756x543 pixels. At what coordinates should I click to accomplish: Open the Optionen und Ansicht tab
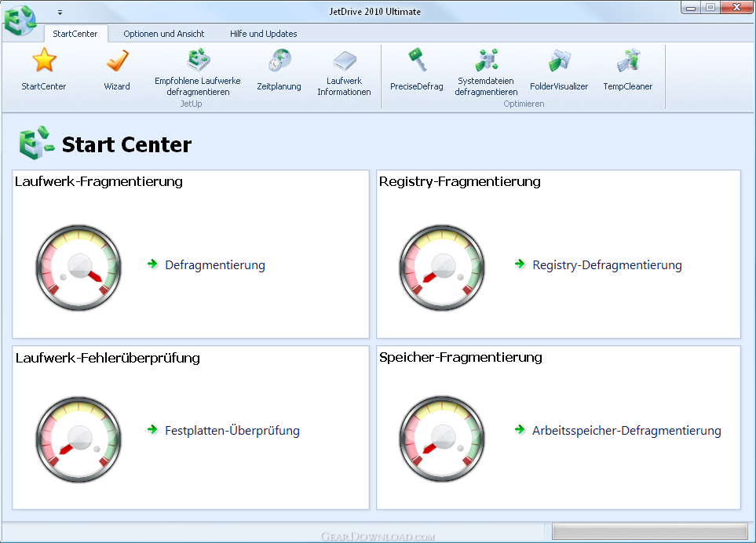tap(164, 34)
